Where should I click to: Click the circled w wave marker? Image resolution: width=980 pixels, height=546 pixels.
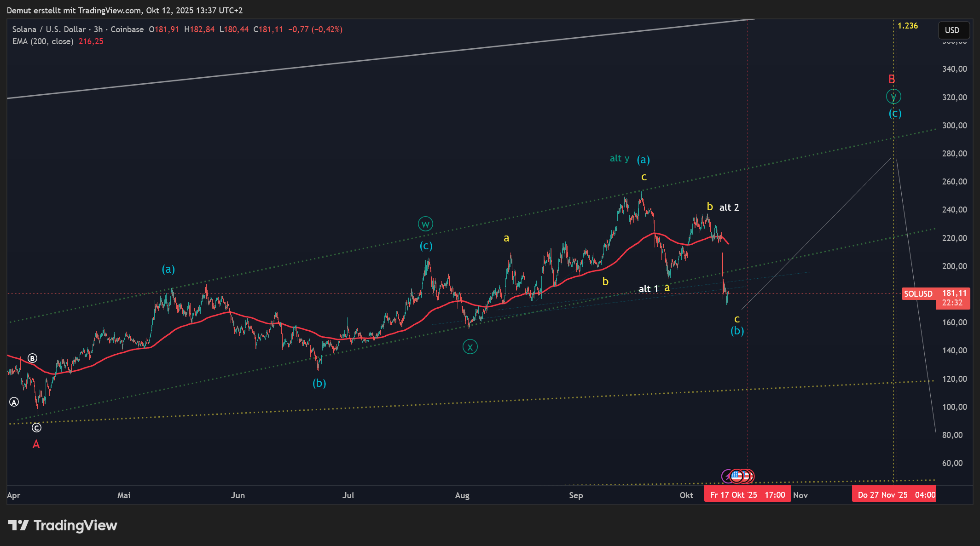tap(425, 224)
